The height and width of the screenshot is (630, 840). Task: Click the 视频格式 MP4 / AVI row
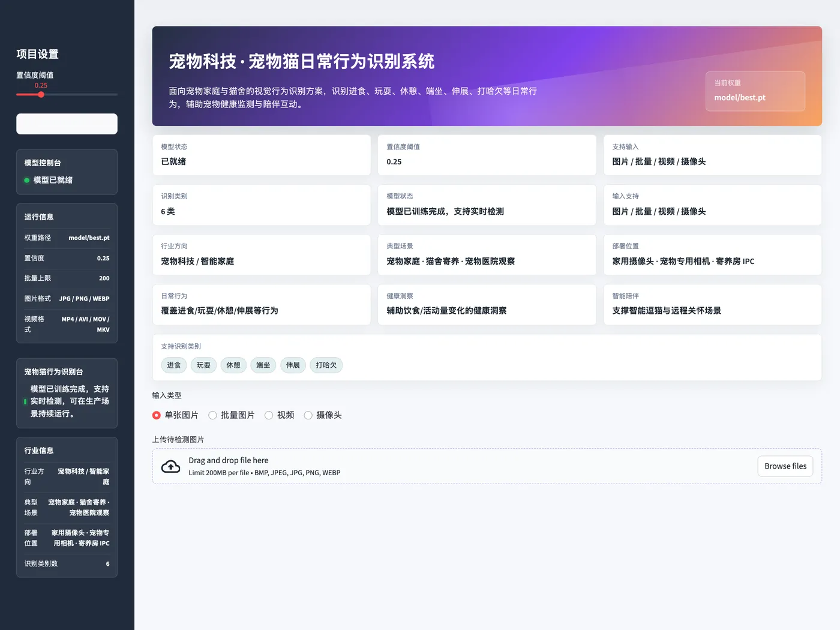[x=67, y=324]
